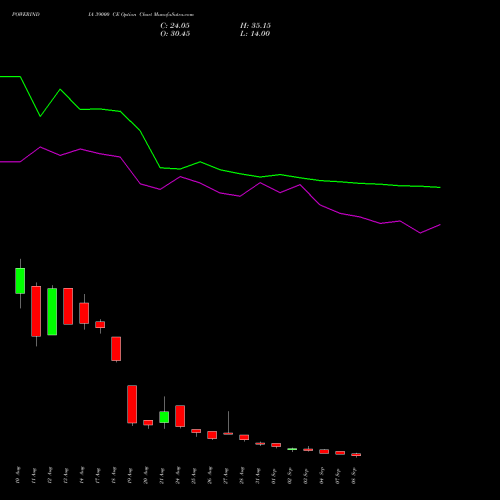Click the right end of the green line

(440, 187)
